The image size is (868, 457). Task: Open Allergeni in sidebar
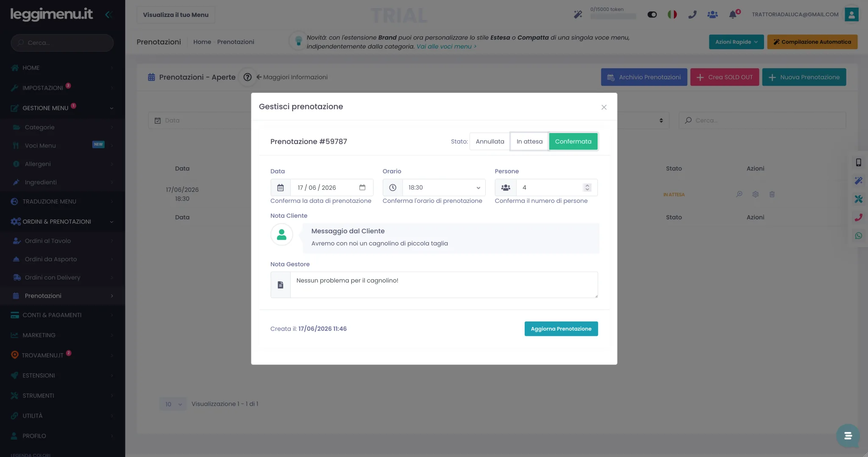point(62,164)
